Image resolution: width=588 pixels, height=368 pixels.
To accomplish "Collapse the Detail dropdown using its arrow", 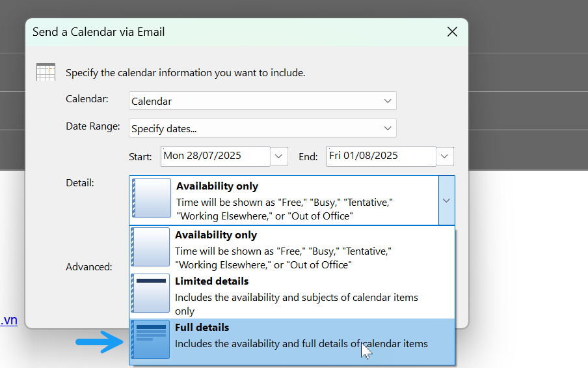I will (x=446, y=201).
